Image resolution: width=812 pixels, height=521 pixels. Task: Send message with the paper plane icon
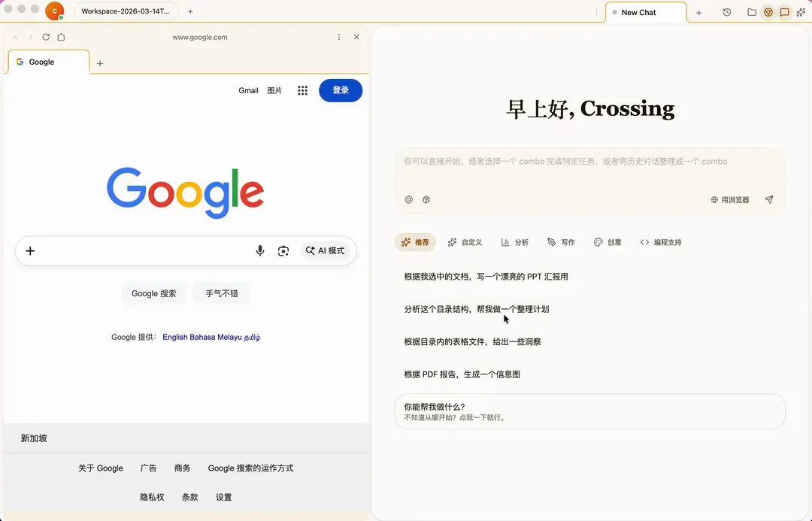pyautogui.click(x=768, y=199)
